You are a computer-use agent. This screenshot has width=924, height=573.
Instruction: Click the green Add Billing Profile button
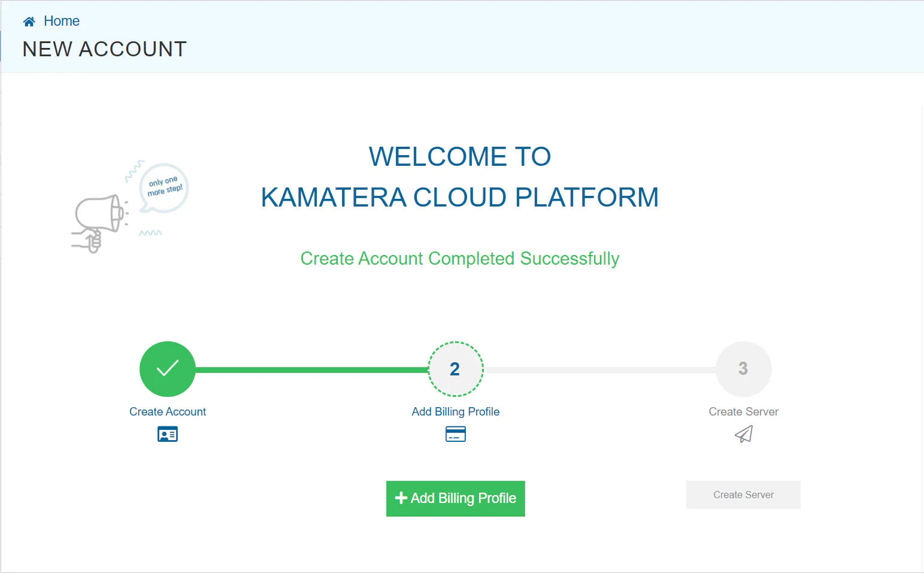[x=456, y=498]
